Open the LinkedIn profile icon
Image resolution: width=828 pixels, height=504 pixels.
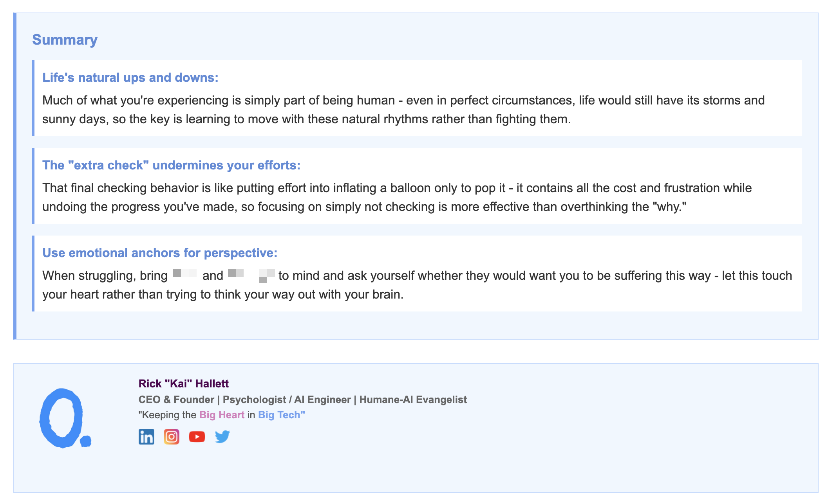tap(146, 437)
